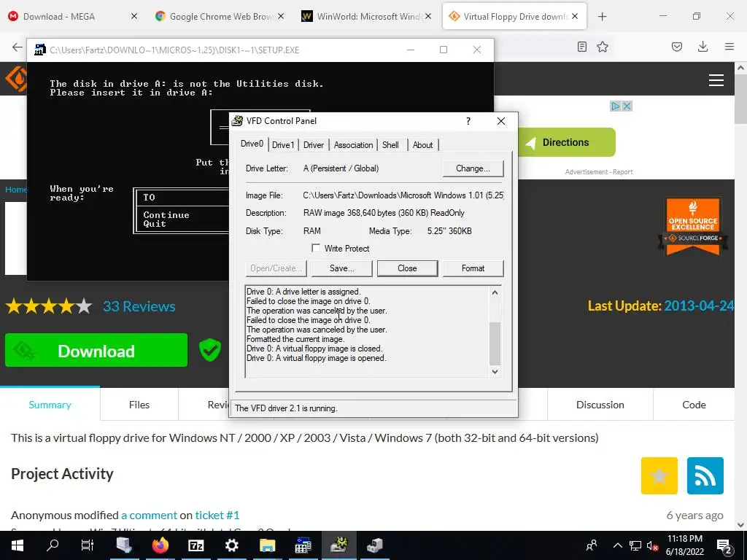Close the Download - MEGA tab

click(134, 17)
